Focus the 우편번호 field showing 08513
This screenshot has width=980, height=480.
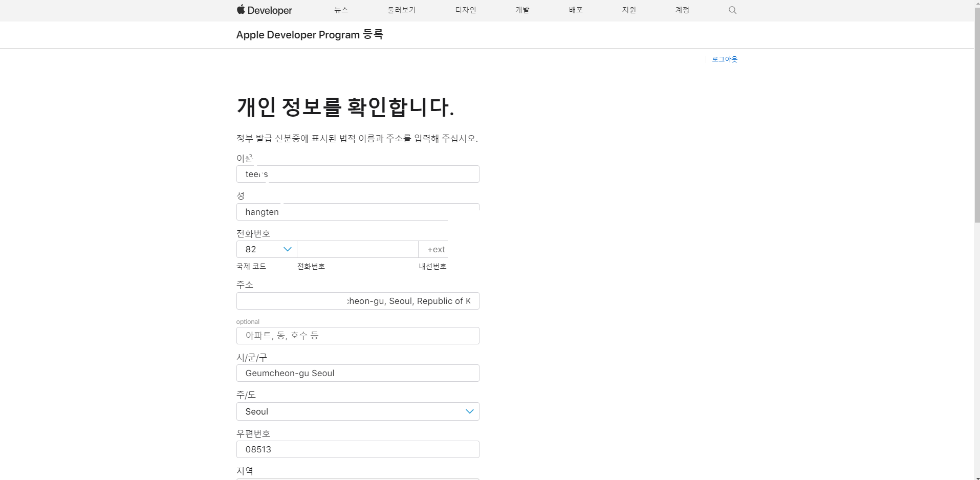[358, 449]
